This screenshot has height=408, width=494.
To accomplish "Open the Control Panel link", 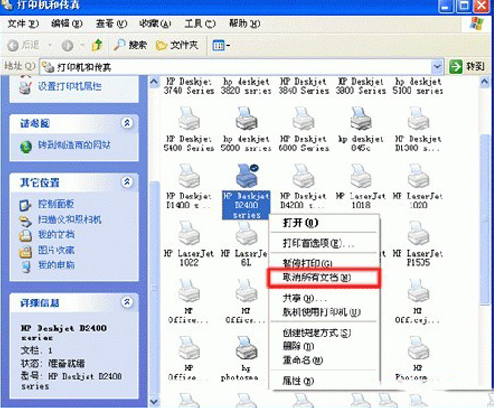I will (56, 204).
